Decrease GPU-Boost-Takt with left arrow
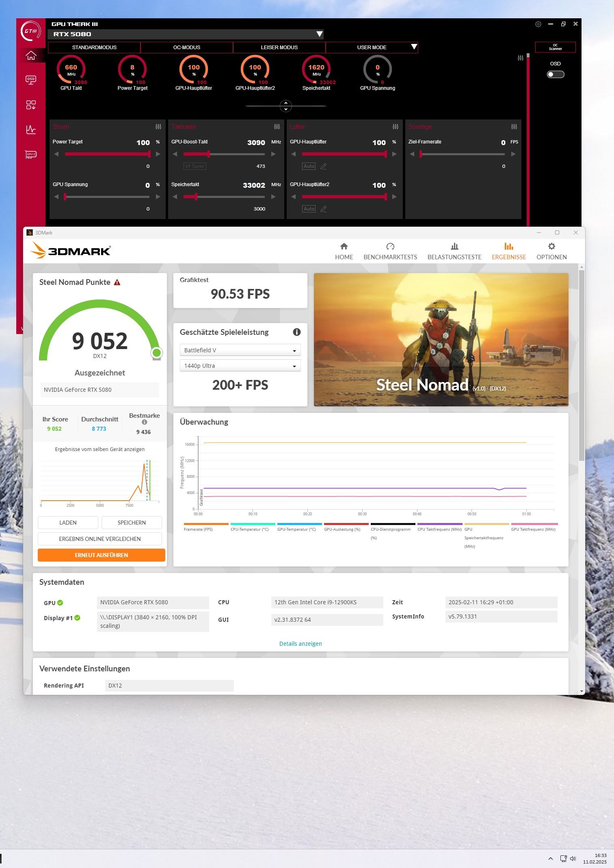 (175, 154)
